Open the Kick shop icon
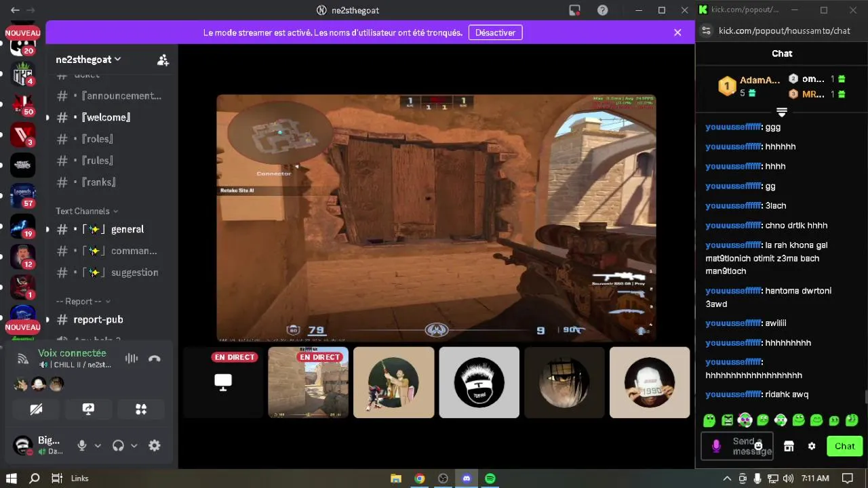This screenshot has width=868, height=488. (789, 446)
